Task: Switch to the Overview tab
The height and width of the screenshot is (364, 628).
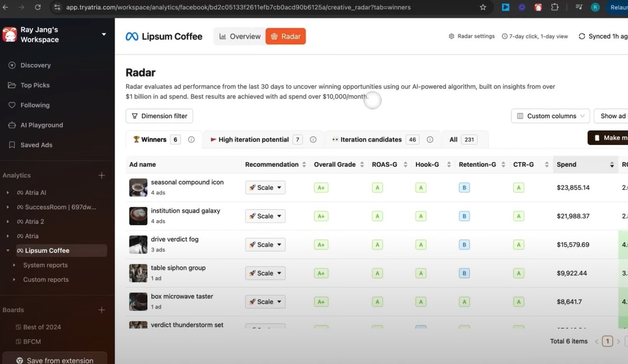Action: click(x=239, y=36)
